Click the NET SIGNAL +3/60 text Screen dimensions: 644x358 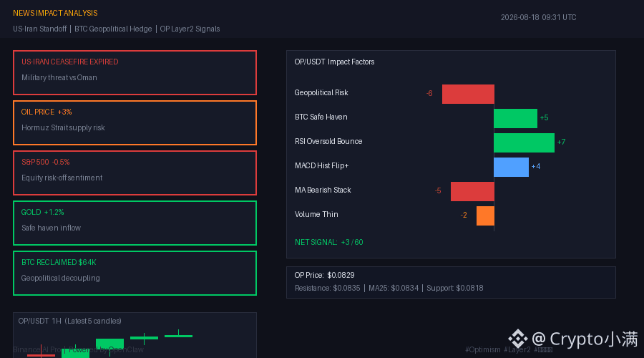tap(329, 243)
